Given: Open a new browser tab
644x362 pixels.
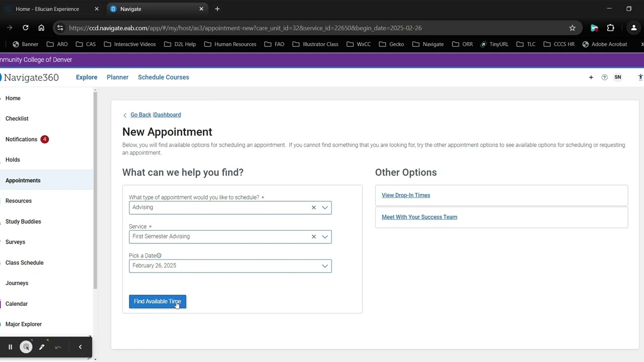Looking at the screenshot, I should 217,9.
